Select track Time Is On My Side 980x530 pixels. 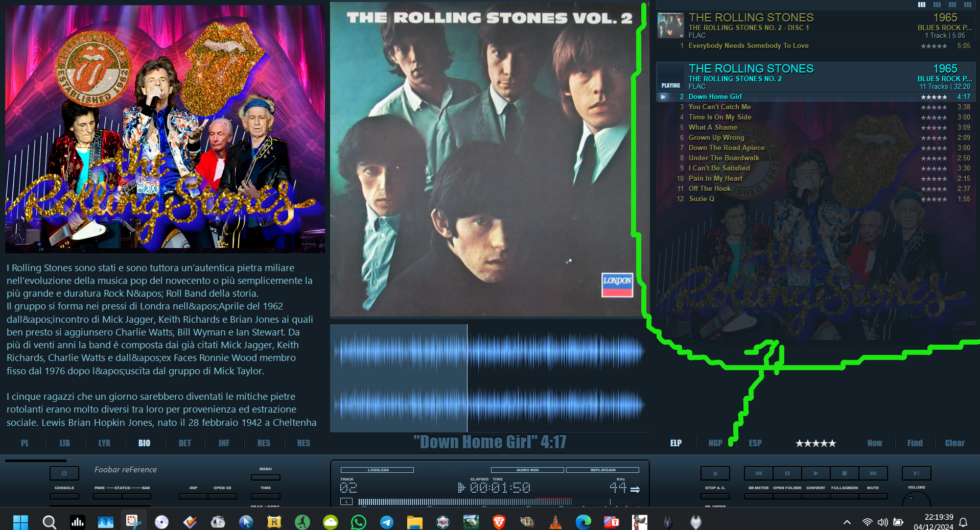coord(815,117)
